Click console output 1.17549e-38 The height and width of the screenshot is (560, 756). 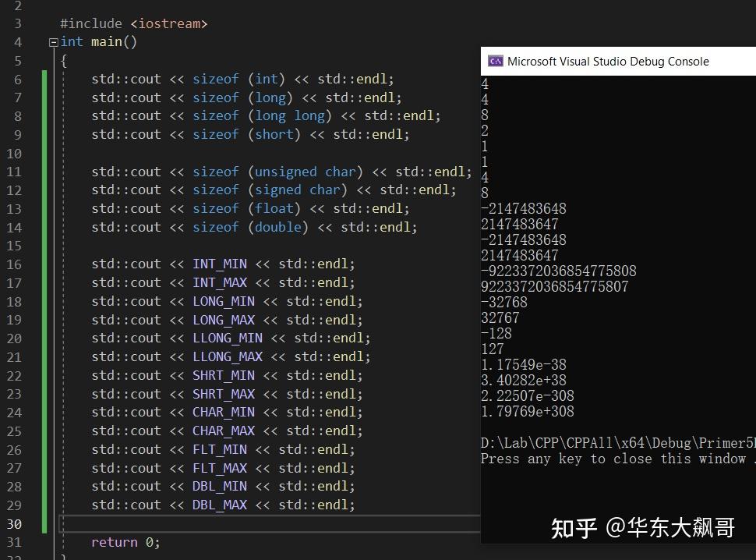[524, 365]
